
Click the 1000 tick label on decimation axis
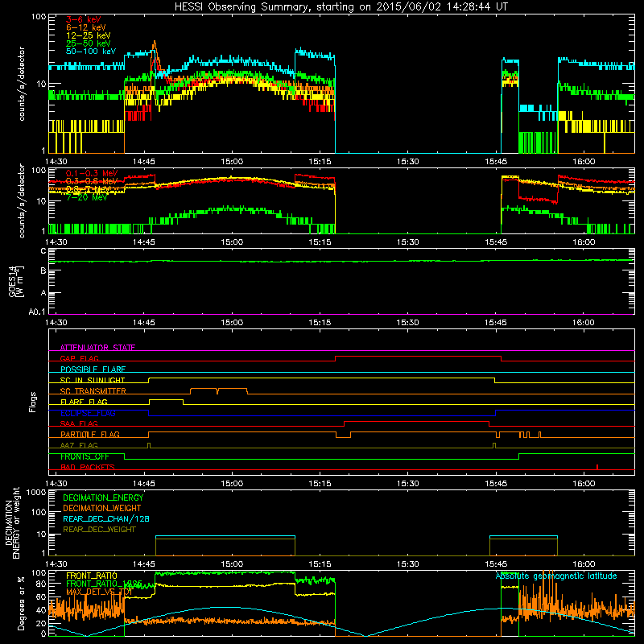tap(36, 492)
